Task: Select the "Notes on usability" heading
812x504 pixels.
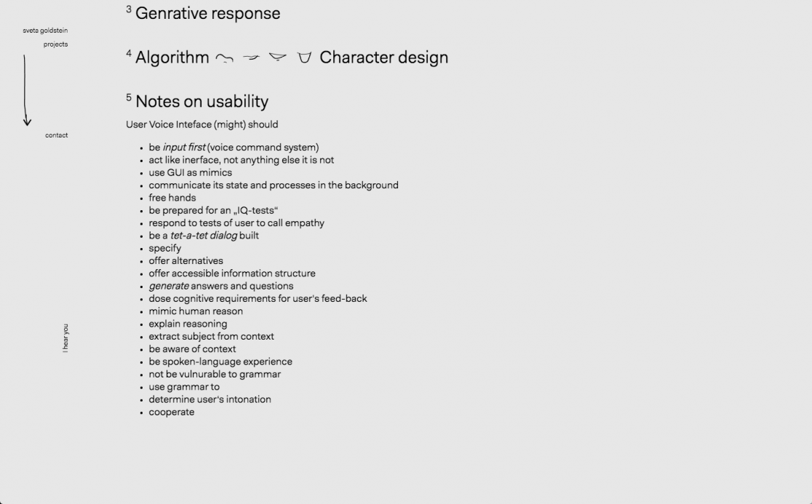Action: click(202, 102)
